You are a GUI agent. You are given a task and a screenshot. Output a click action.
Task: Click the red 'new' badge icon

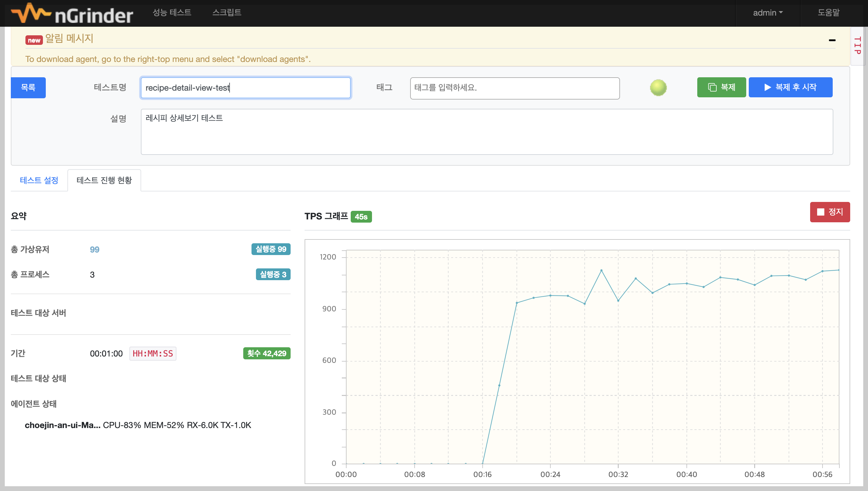tap(34, 40)
